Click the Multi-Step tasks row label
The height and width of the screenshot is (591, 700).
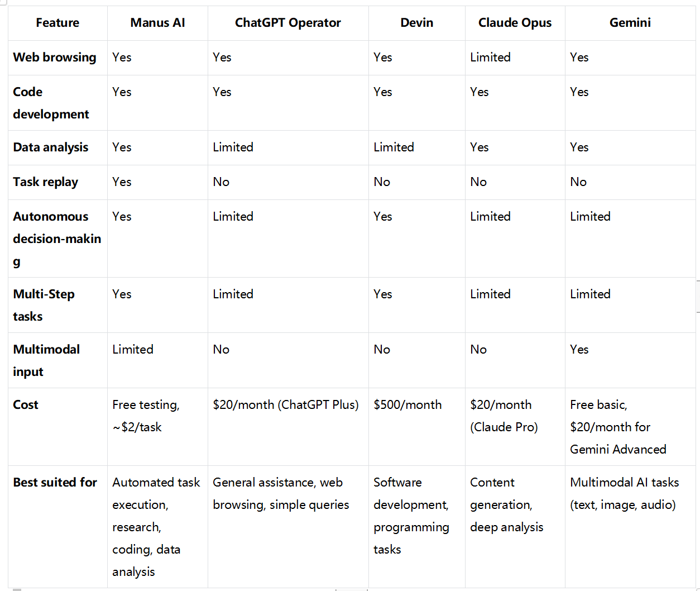tap(44, 305)
